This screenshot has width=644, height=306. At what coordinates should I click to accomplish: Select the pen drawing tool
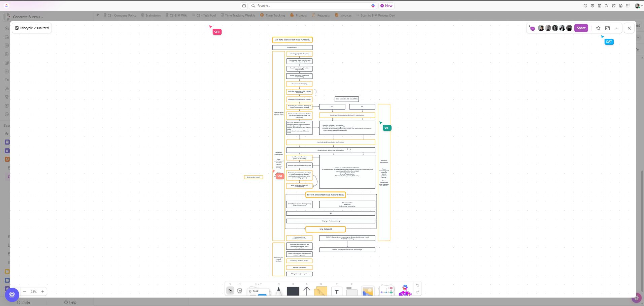(x=278, y=291)
